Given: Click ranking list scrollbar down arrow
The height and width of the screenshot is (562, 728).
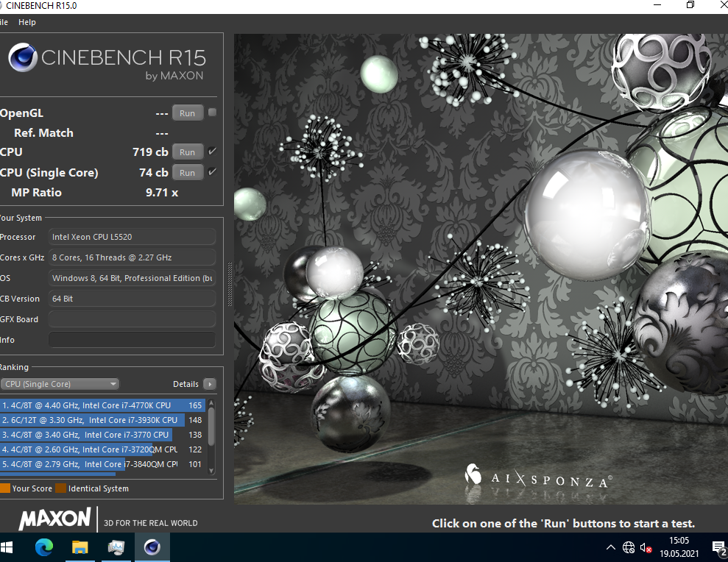Looking at the screenshot, I should [x=211, y=471].
